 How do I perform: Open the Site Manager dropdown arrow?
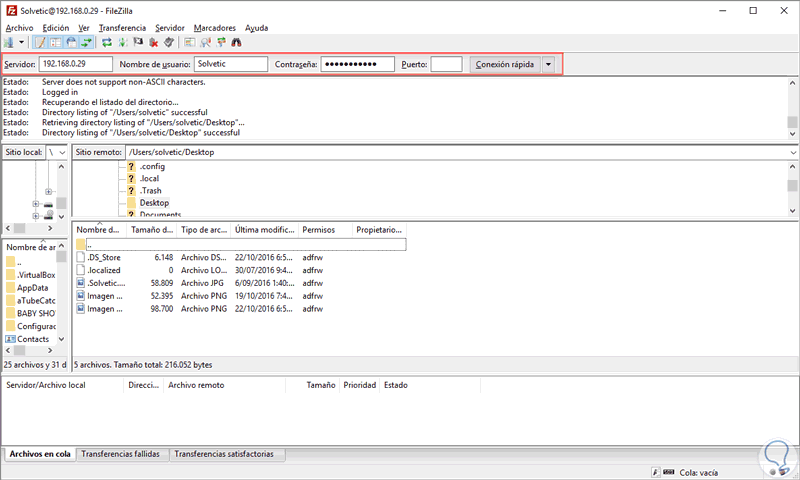click(x=21, y=42)
